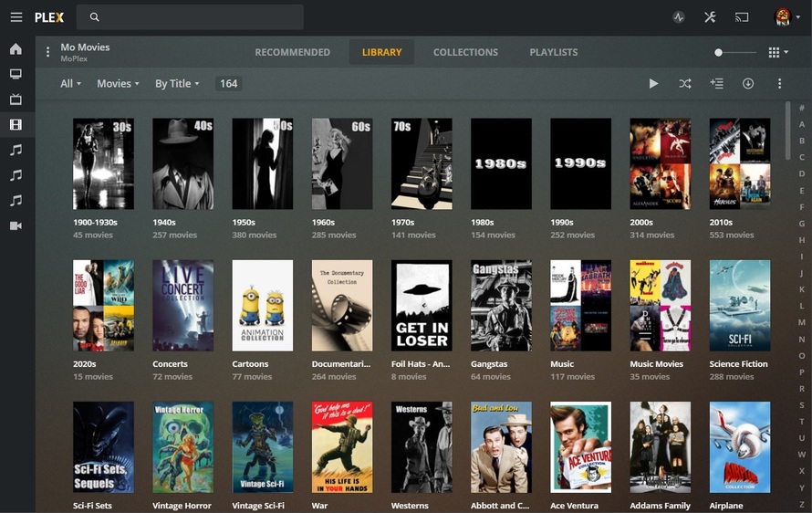The image size is (812, 513).
Task: Open the 1950s collection poster
Action: point(263,163)
